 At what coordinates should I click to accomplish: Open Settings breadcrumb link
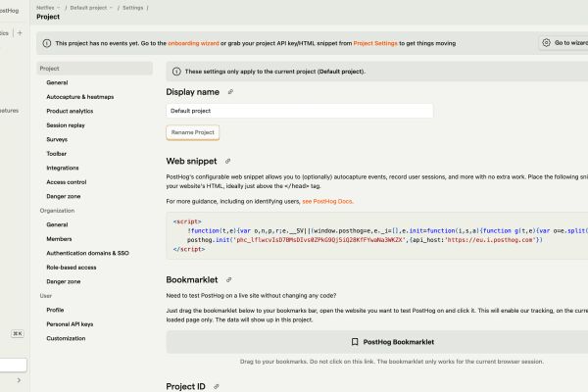132,8
